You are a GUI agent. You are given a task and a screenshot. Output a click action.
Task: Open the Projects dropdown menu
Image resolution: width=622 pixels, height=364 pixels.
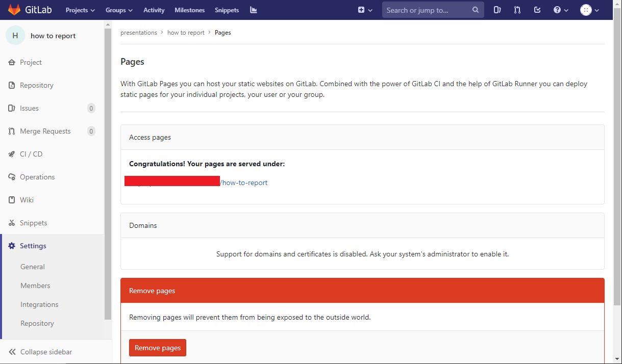click(80, 10)
